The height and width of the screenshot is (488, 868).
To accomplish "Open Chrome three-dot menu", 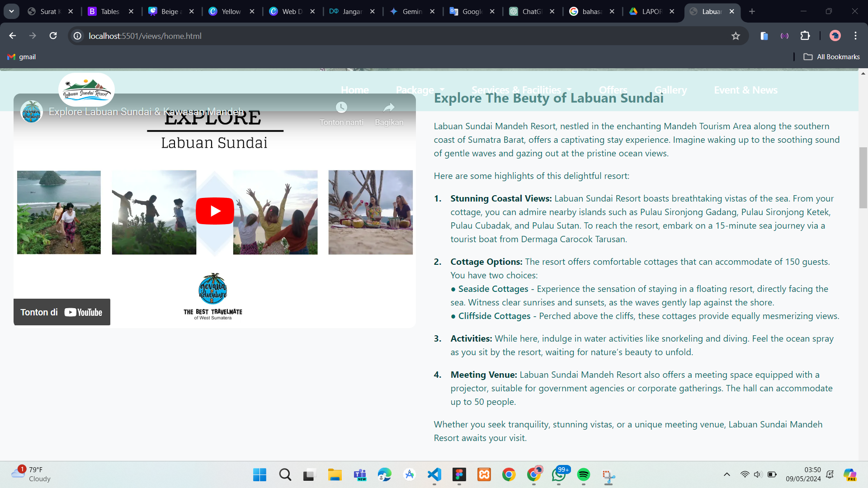I will 855,36.
